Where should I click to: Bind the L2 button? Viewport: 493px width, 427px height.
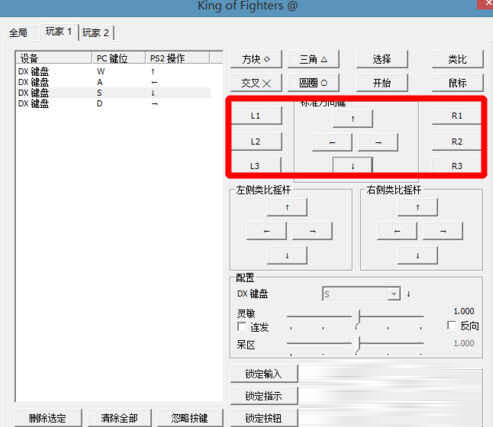(256, 142)
